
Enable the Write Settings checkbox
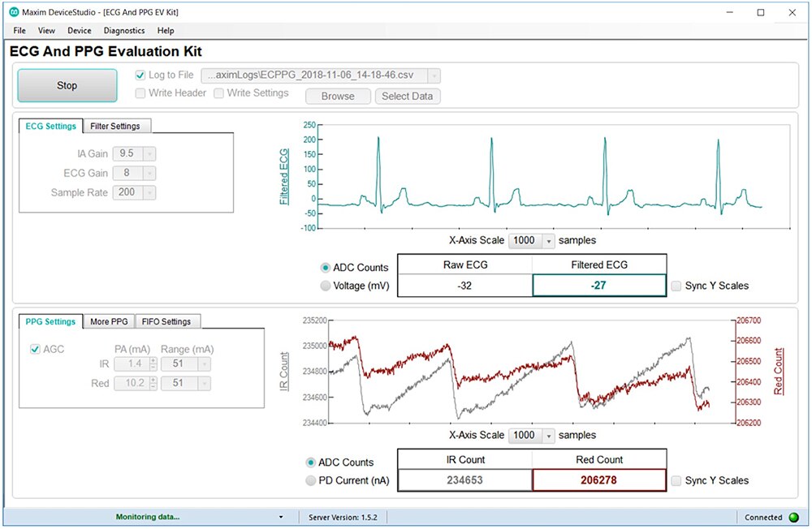tap(218, 93)
